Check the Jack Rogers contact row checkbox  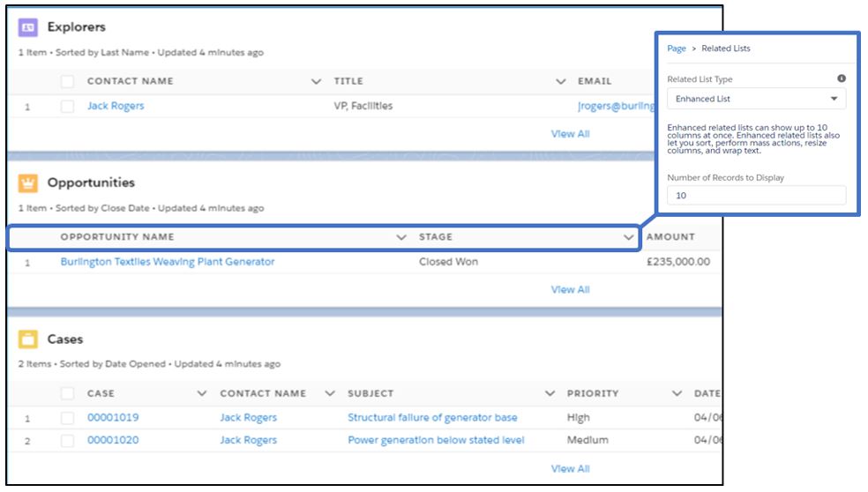pyautogui.click(x=68, y=107)
